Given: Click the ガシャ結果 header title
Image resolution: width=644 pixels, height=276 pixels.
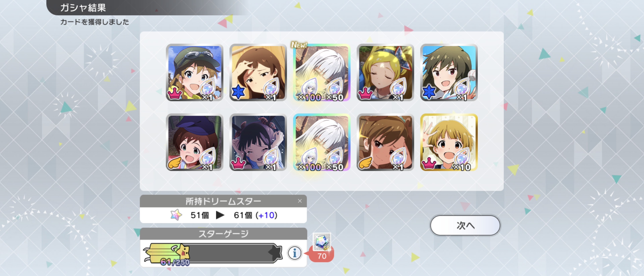Looking at the screenshot, I should click(83, 8).
